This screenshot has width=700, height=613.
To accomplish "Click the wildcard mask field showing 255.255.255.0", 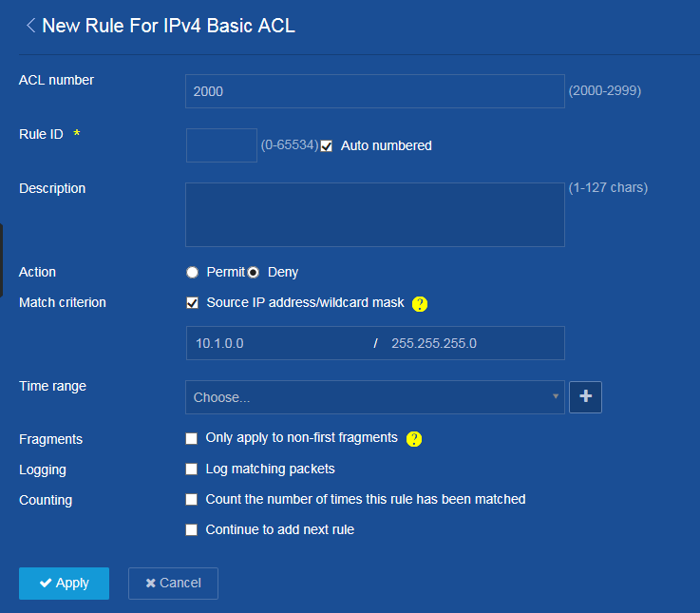I will [x=472, y=343].
